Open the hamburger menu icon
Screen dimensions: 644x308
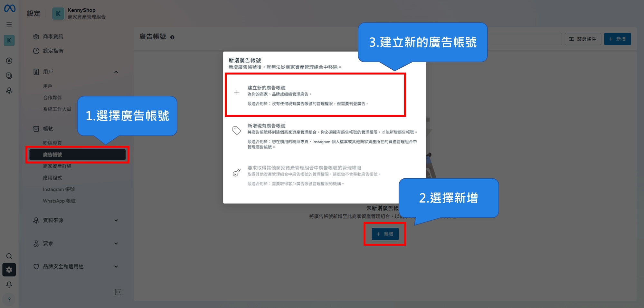pos(9,24)
